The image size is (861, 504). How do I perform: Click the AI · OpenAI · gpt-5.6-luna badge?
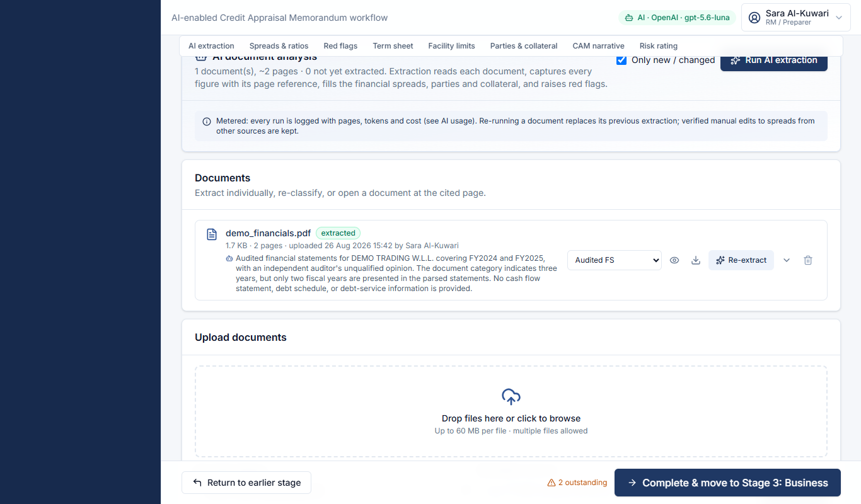677,18
